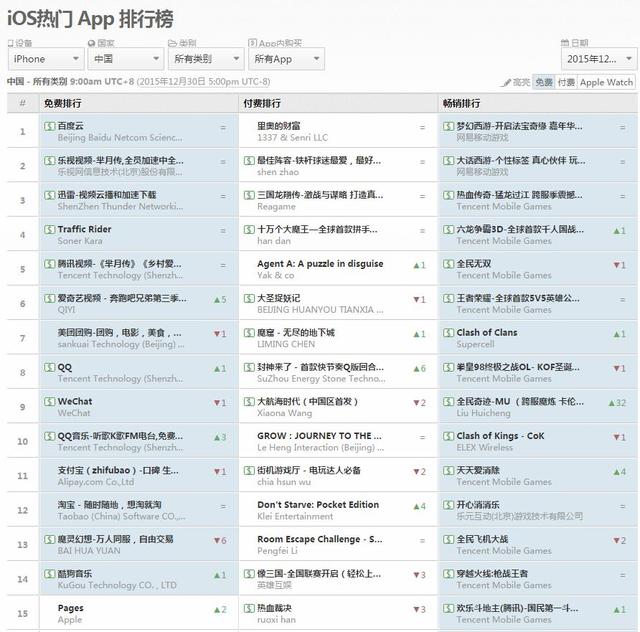
Task: Click in-app purchase icon beside 全民飞机大战
Action: click(x=449, y=539)
